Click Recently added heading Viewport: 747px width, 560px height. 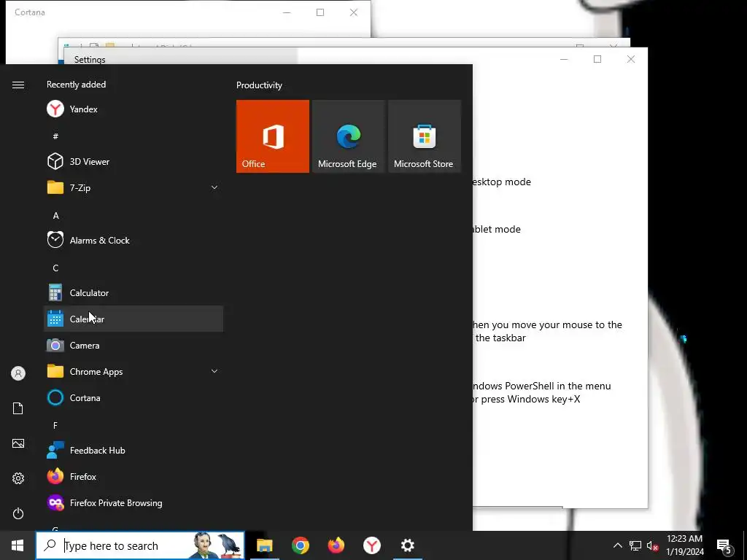point(76,85)
